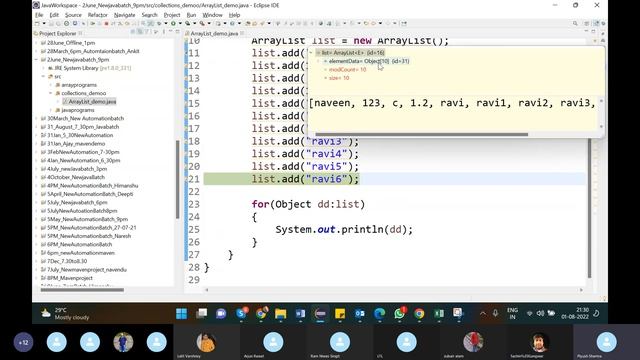640x360 pixels.
Task: Open File Explorer from the taskbar
Action: pos(280,313)
